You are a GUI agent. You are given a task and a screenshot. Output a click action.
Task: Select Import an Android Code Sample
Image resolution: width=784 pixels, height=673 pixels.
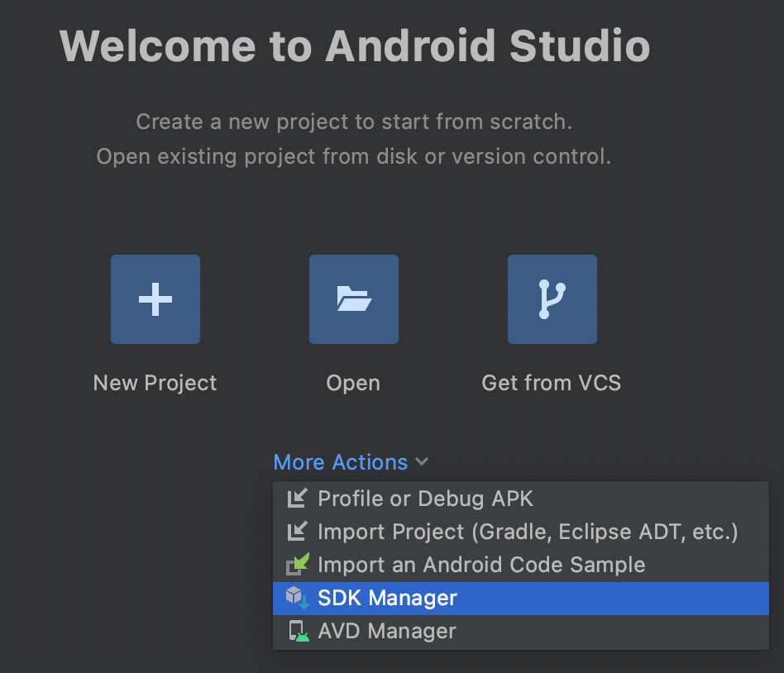click(520, 565)
